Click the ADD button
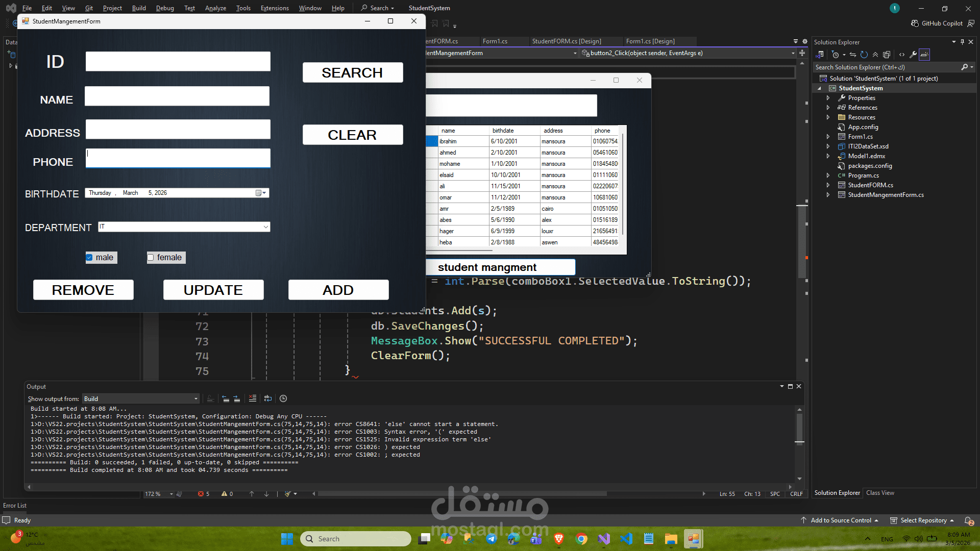The height and width of the screenshot is (551, 980). coord(338,290)
